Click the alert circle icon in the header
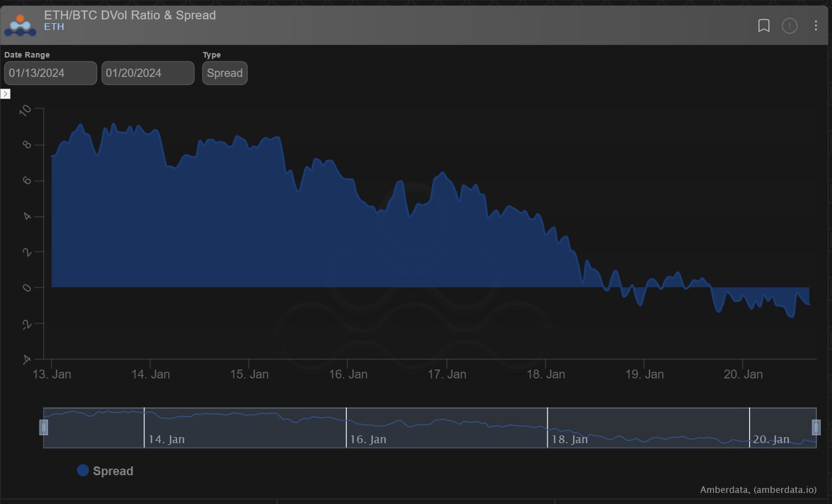 tap(789, 25)
